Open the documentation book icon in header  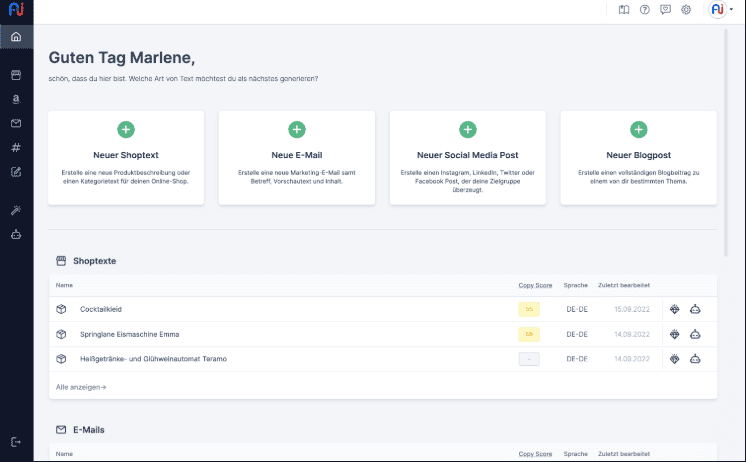coord(624,10)
